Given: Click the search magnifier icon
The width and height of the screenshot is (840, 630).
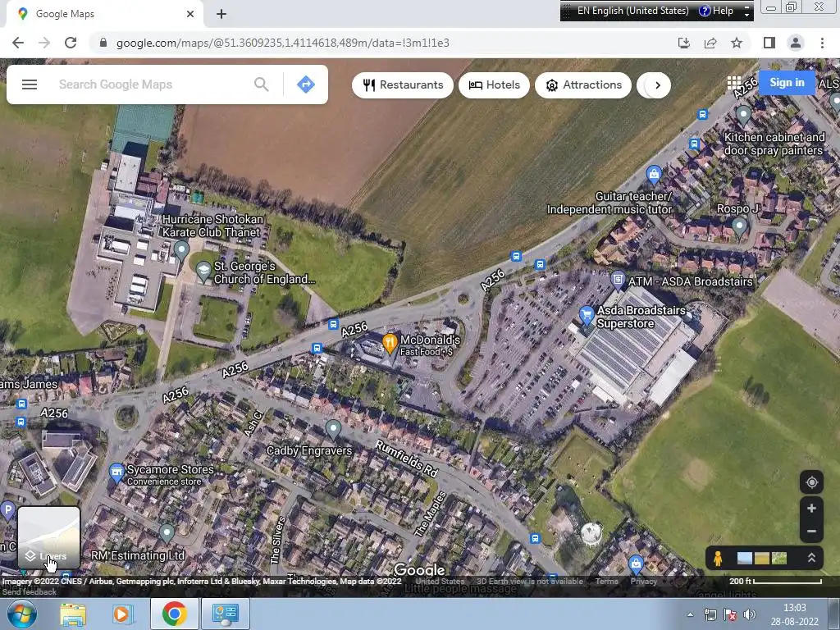Looking at the screenshot, I should [x=262, y=84].
